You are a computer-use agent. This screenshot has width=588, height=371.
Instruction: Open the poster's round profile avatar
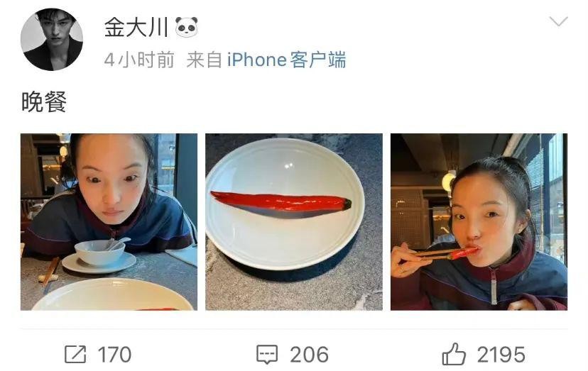tap(52, 39)
